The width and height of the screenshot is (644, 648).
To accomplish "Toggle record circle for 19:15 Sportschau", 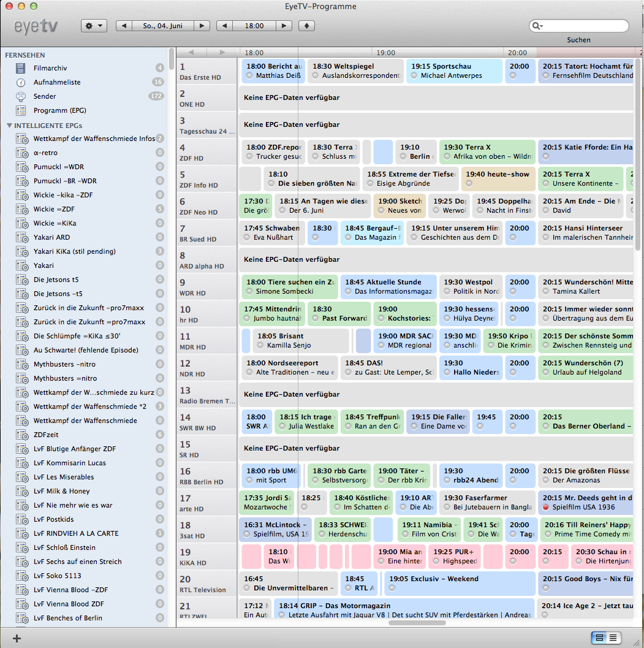I will tap(414, 76).
